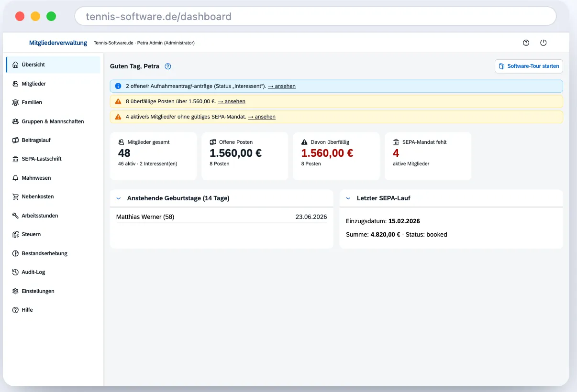Click the help icon in the top header

(x=526, y=43)
